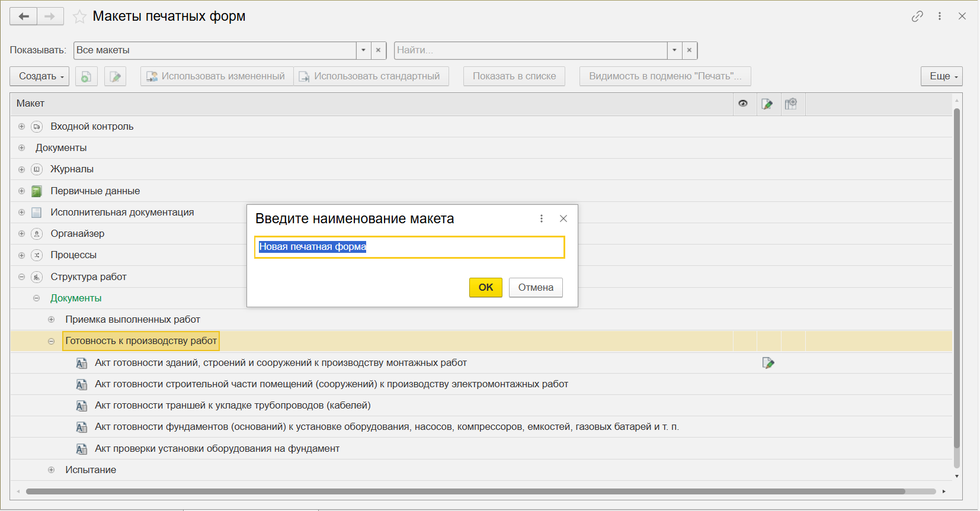The height and width of the screenshot is (511, 980).
Task: Click the edit layout pencil icon in toolbar
Action: [115, 76]
